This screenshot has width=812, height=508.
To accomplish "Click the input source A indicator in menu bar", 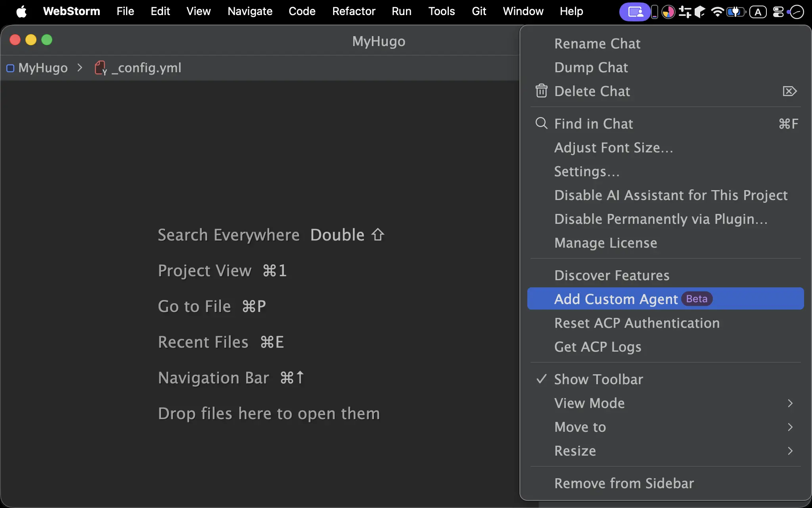I will [x=758, y=12].
